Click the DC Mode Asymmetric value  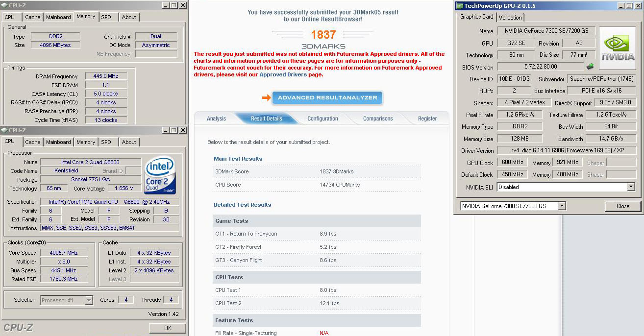(x=156, y=45)
